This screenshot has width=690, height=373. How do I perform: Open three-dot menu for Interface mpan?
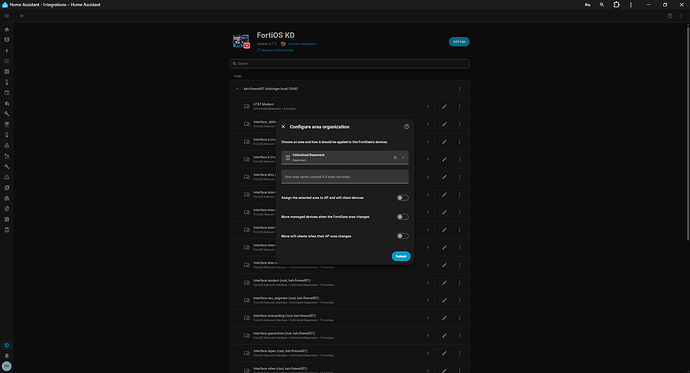click(459, 353)
